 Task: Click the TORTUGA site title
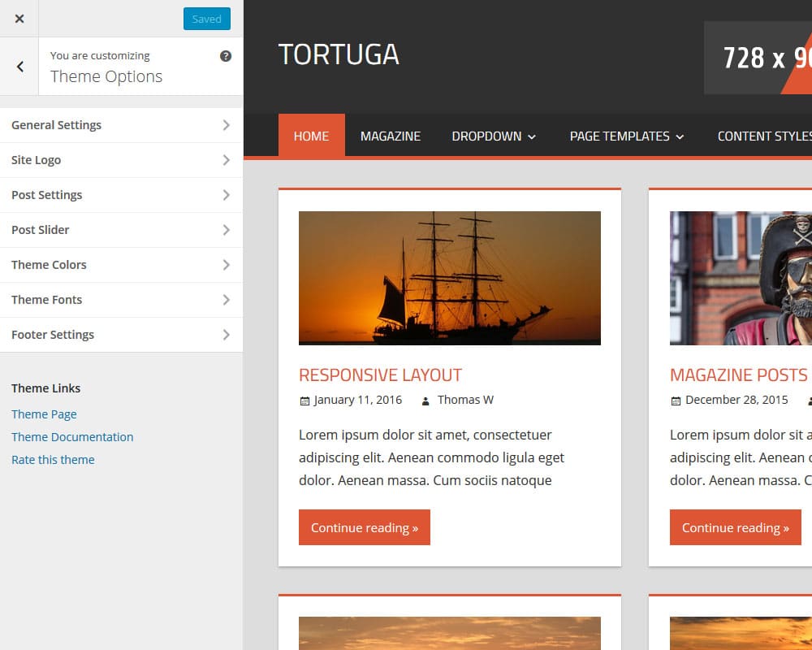[339, 54]
